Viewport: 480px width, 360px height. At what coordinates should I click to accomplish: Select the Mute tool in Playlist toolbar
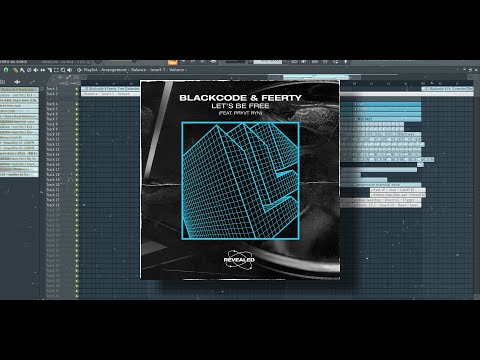36,70
